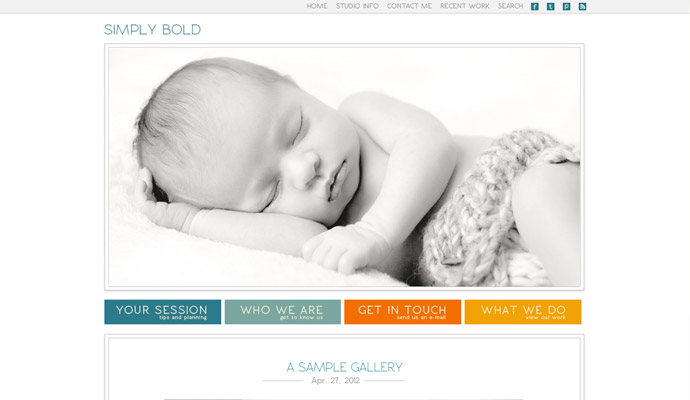Viewport: 690px width, 400px height.
Task: Go to the Home menu item
Action: click(317, 6)
